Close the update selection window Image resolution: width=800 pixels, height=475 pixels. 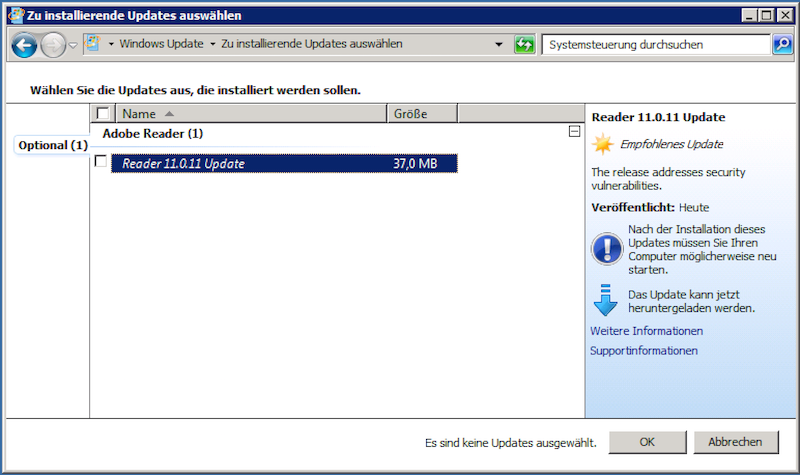coord(785,15)
